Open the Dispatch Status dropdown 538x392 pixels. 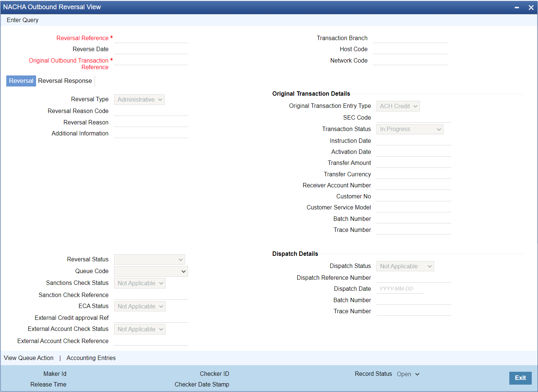(x=405, y=266)
